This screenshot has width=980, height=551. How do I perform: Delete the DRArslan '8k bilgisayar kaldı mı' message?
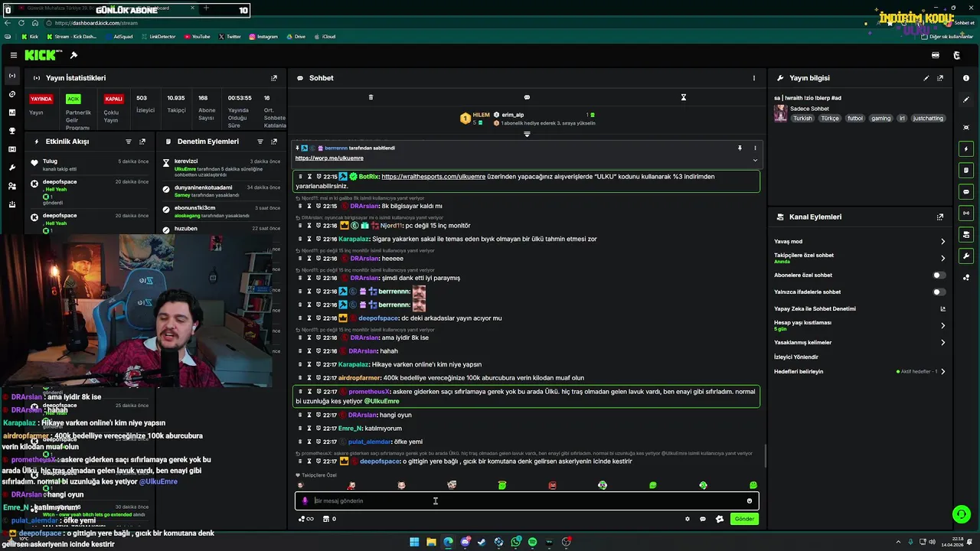click(299, 206)
